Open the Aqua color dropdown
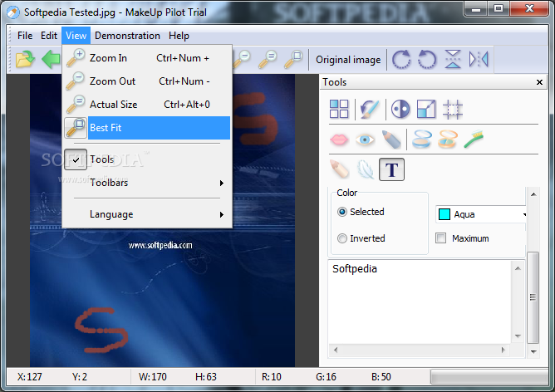Screen dimensions: 555x392 524,214
